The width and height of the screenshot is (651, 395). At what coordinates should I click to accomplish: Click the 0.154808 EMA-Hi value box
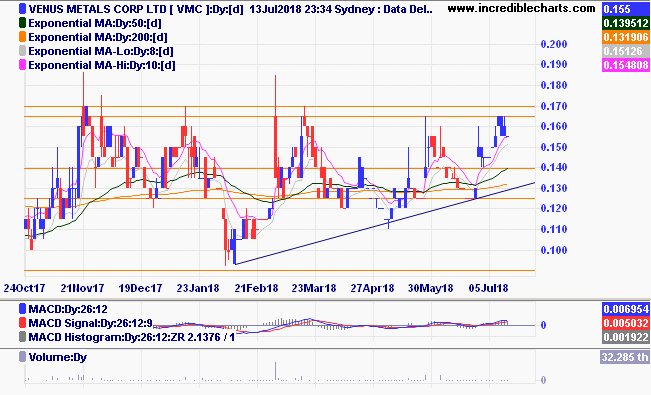pyautogui.click(x=626, y=65)
